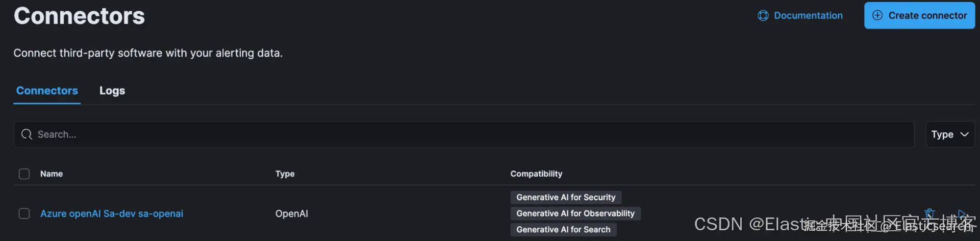Run the Azure openAI connector with play icon
This screenshot has width=980, height=241.
[962, 214]
